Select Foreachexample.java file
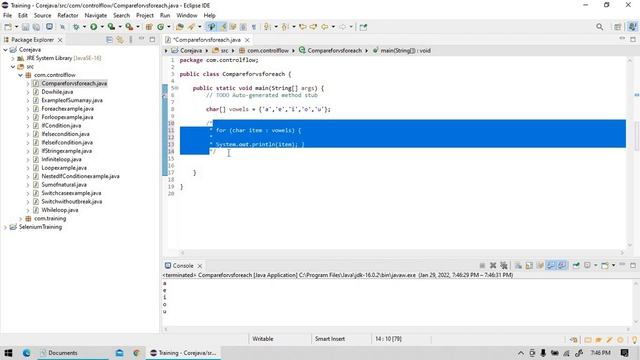Screen dimensions: 640x360 [x=67, y=109]
